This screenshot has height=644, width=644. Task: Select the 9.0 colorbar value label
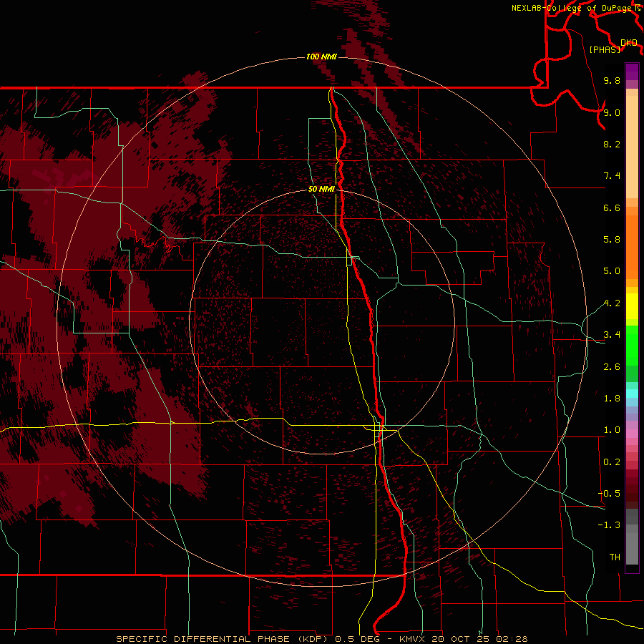[x=612, y=112]
